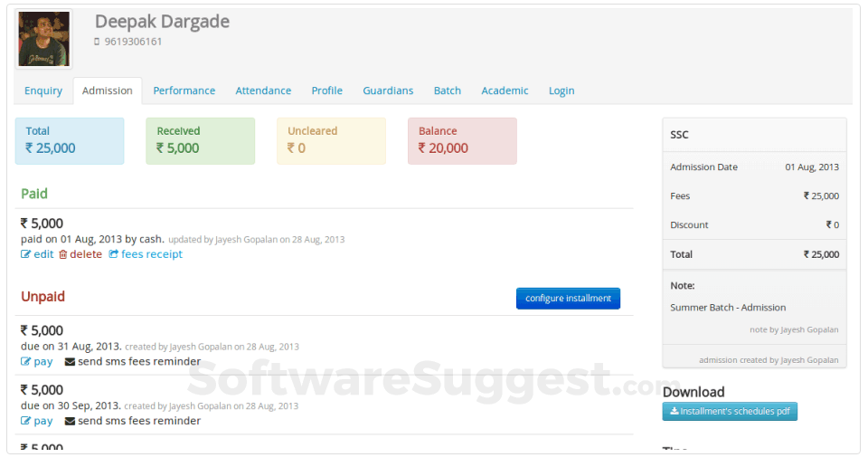Viewport: 868px width, 467px height.
Task: Click the SSC panel heading
Action: [679, 135]
